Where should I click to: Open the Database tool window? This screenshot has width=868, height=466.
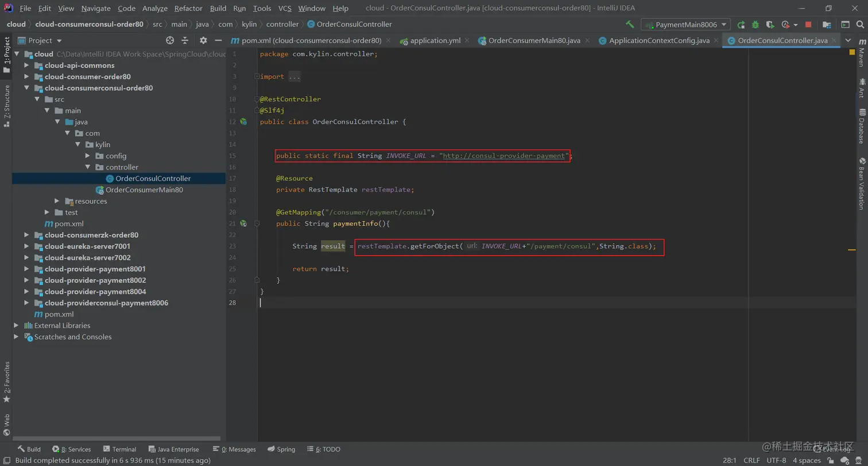tap(862, 126)
